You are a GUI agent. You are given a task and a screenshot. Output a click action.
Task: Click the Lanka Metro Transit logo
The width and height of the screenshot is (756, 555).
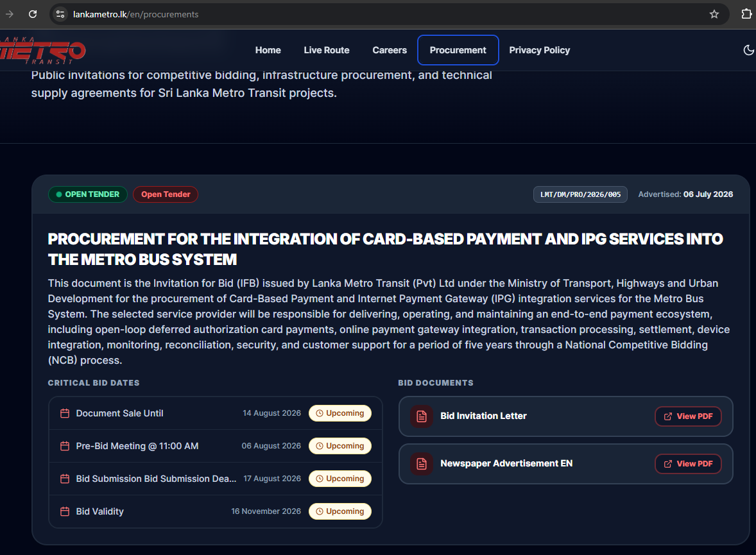pos(42,50)
